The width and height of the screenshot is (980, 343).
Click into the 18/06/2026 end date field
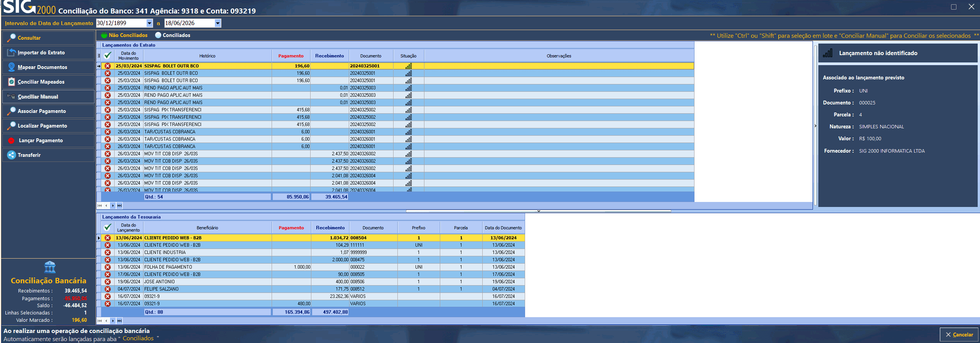coord(189,23)
